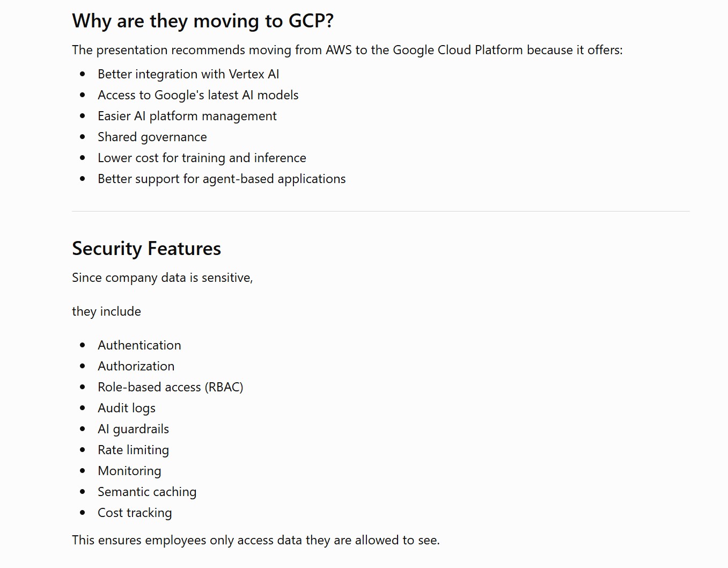Click "Lower cost for training and inference"
This screenshot has height=568, width=728.
pos(202,158)
